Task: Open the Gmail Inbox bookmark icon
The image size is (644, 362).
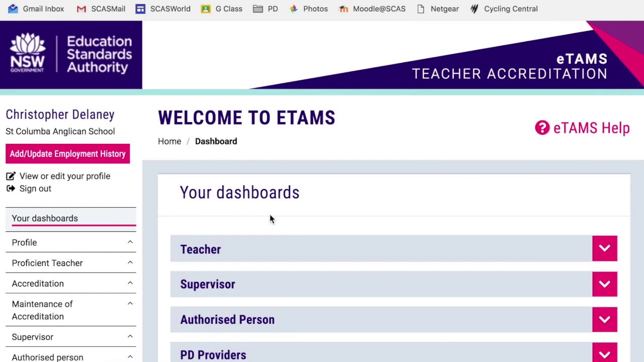Action: [x=13, y=9]
